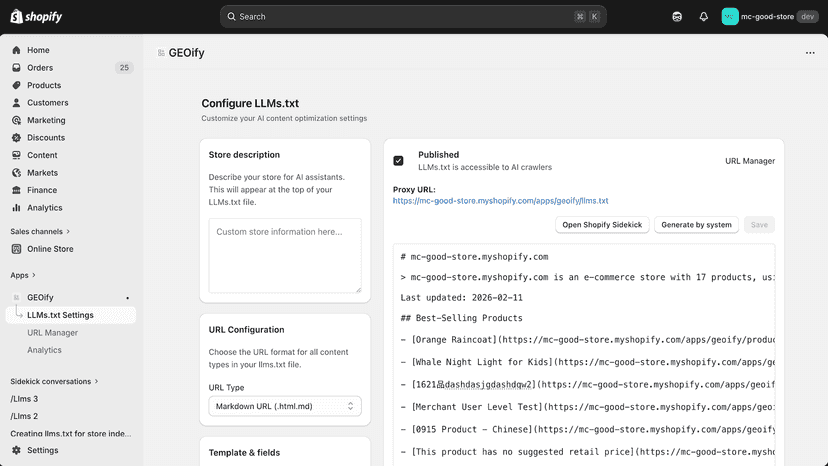Open the Sidekick assistant icon
The image size is (828, 466).
coord(677,17)
